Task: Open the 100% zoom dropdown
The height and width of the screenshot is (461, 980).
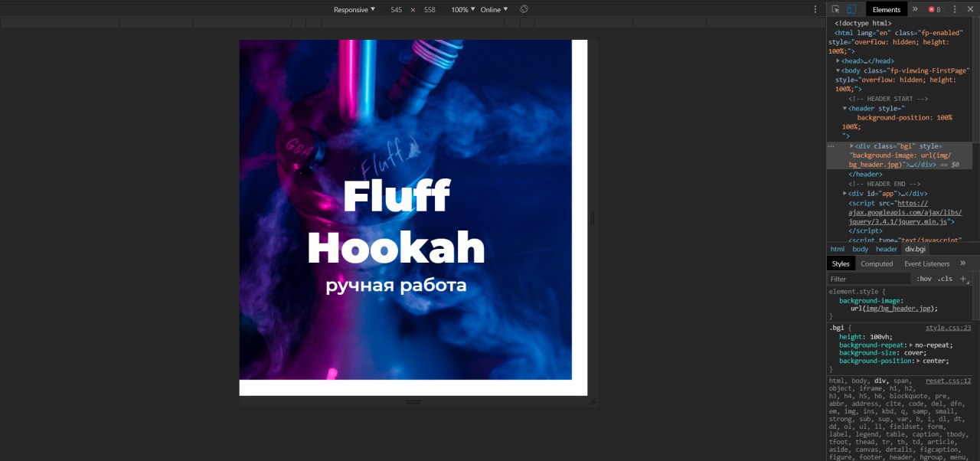Action: pos(463,9)
